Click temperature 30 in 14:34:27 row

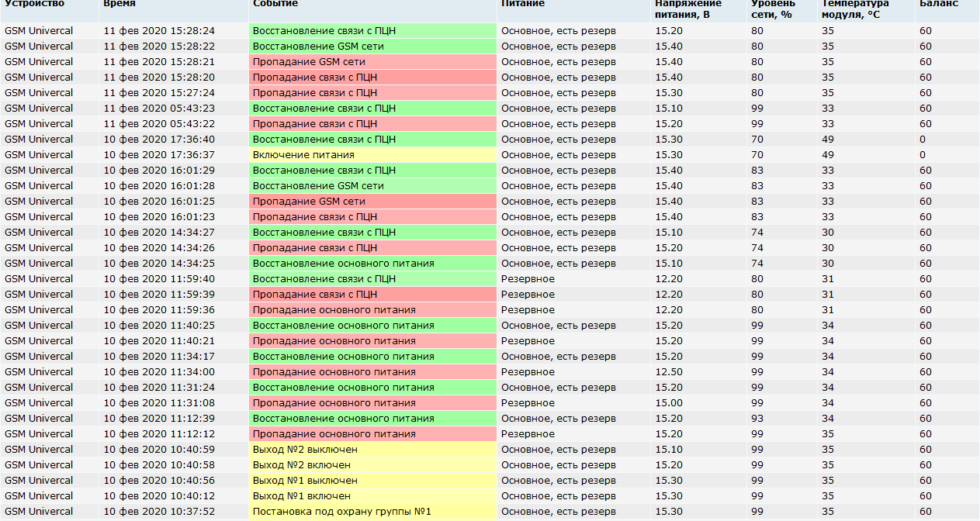click(x=828, y=233)
